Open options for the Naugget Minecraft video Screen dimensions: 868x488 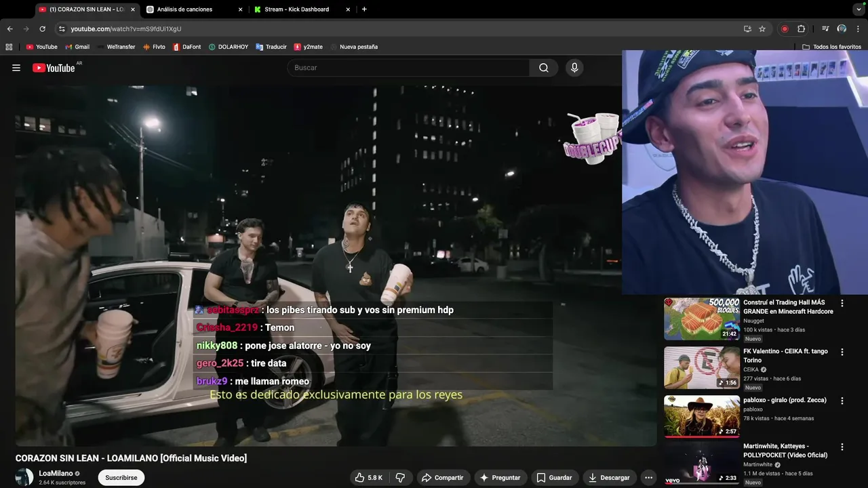click(x=842, y=304)
